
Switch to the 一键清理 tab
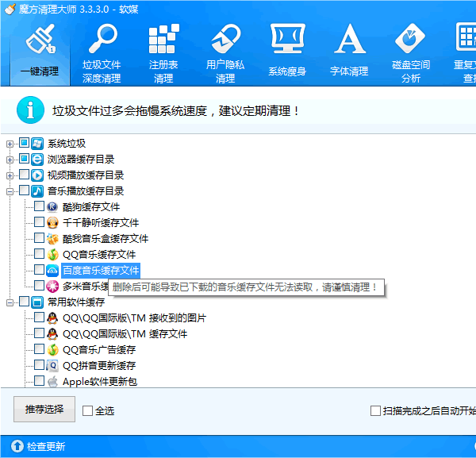tap(40, 52)
